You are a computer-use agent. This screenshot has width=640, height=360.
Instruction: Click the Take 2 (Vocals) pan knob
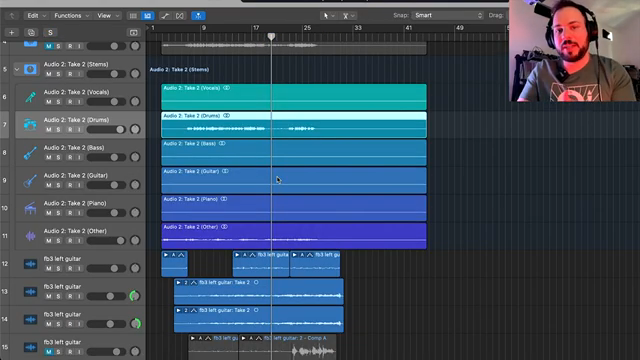pyautogui.click(x=135, y=102)
